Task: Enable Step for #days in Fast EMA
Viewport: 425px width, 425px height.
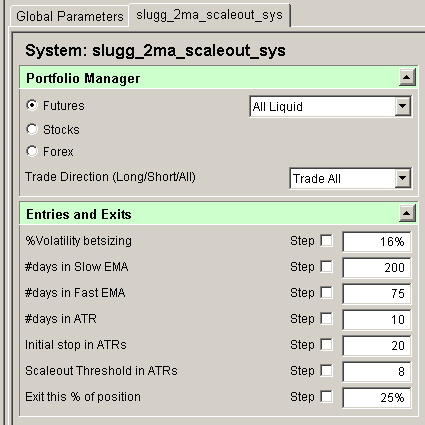Action: (326, 293)
